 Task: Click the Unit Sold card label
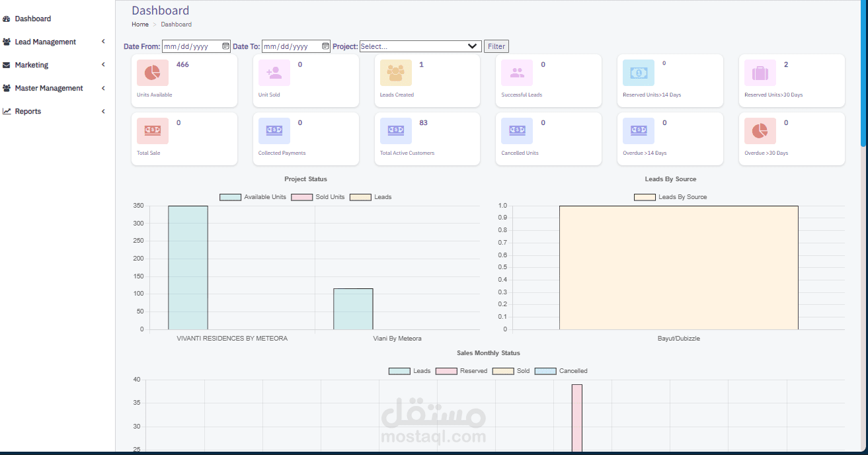pos(269,95)
